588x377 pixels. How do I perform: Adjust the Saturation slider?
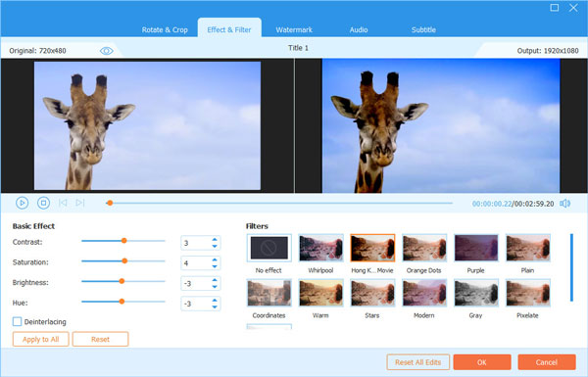point(124,261)
